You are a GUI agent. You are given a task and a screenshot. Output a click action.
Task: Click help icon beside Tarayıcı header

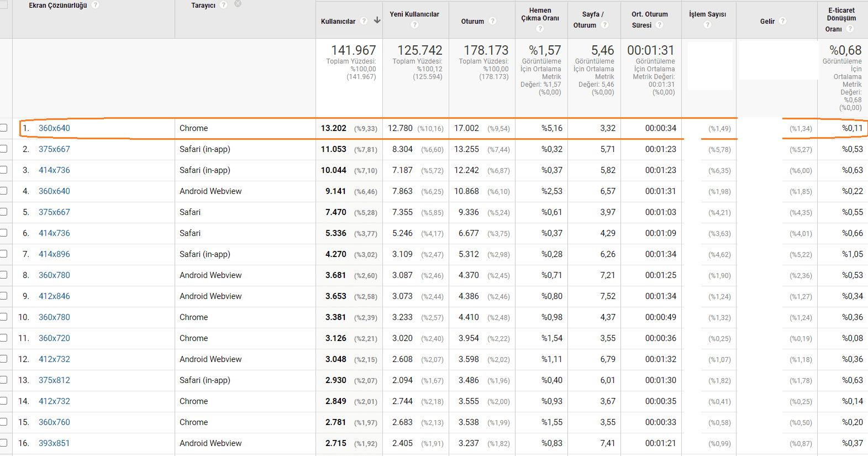[x=224, y=5]
